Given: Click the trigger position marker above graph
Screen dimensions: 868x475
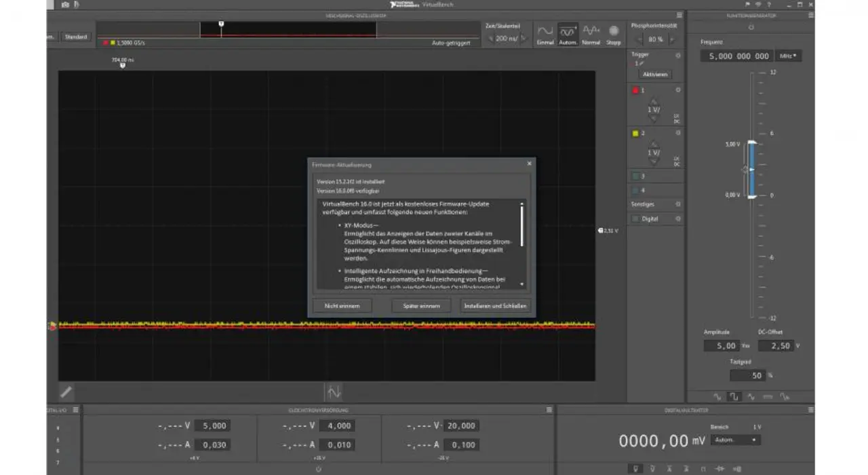Looking at the screenshot, I should coord(123,65).
